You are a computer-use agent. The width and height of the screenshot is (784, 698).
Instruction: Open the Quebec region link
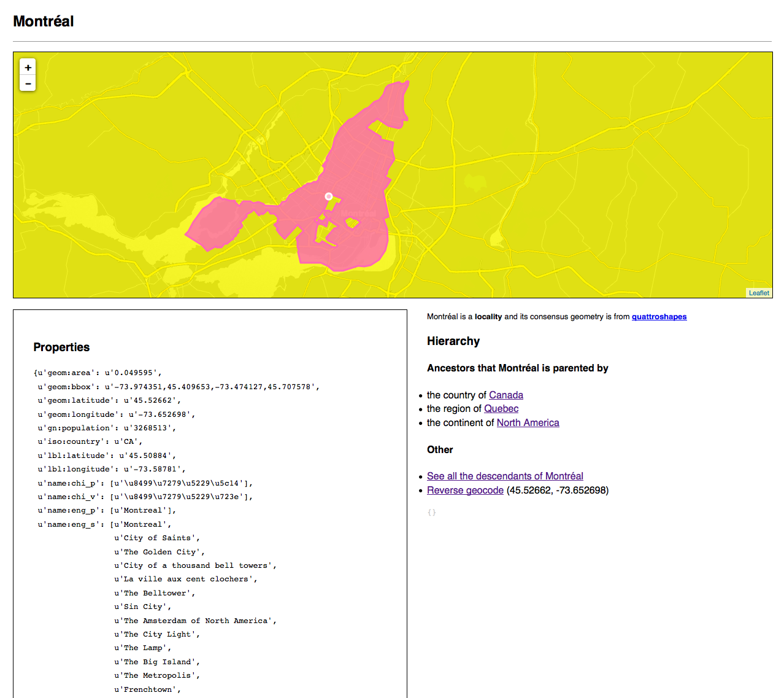pyautogui.click(x=501, y=408)
